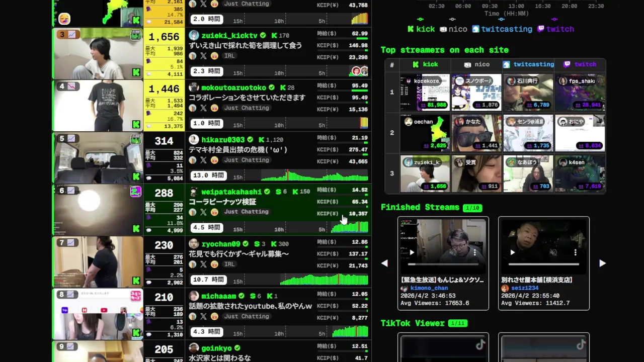Click the Kick logo on the rank 7 thumbnail
The height and width of the screenshot is (362, 644).
pos(136,281)
